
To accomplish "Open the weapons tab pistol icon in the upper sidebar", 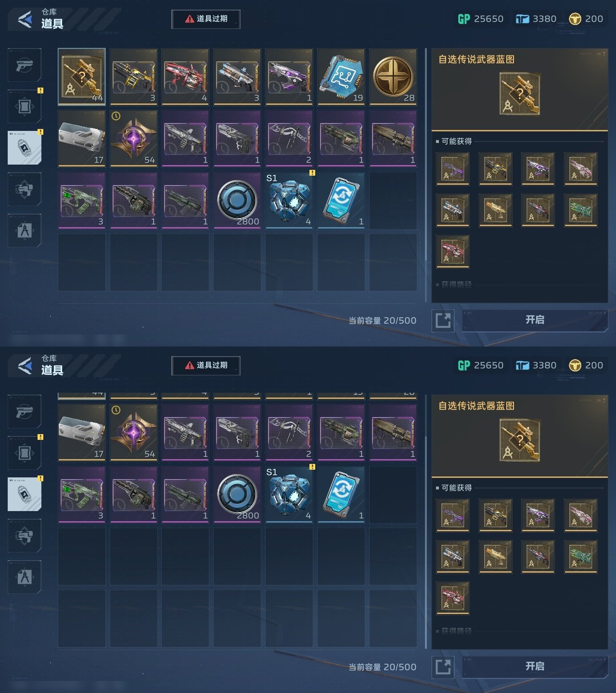I will pyautogui.click(x=25, y=65).
